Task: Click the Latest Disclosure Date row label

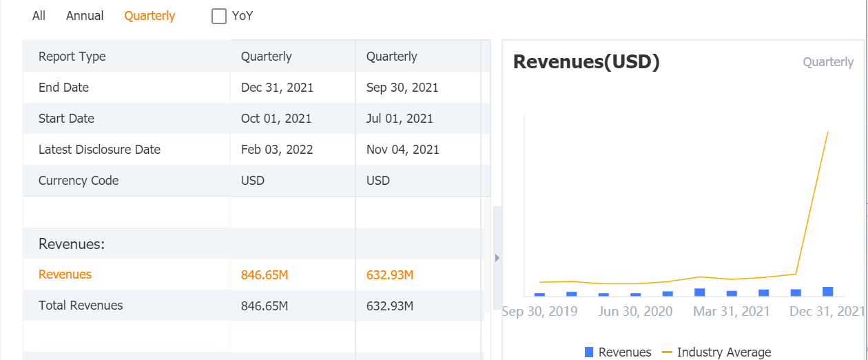Action: point(99,150)
